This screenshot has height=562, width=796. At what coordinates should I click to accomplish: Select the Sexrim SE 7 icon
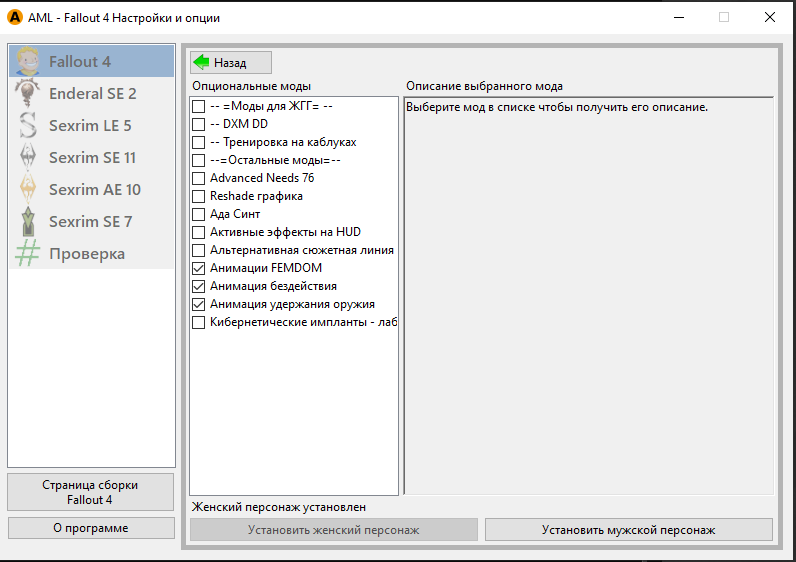tap(28, 222)
